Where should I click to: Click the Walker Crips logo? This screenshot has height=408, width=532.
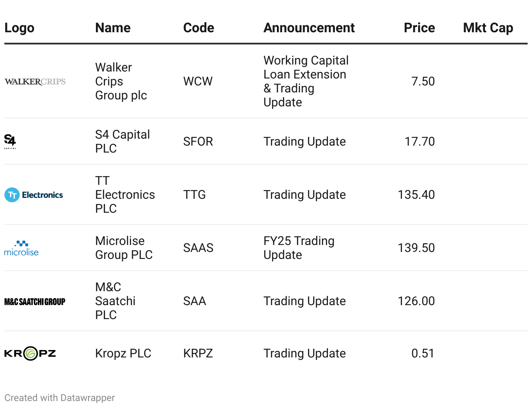[35, 82]
